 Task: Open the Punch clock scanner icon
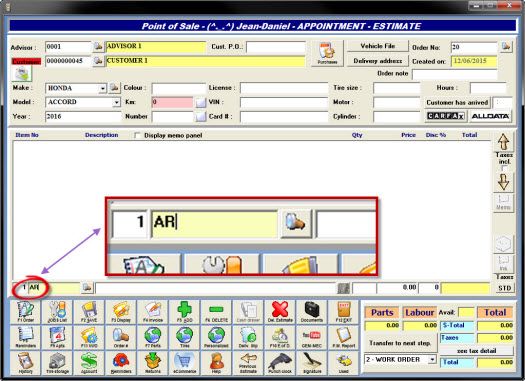point(280,363)
